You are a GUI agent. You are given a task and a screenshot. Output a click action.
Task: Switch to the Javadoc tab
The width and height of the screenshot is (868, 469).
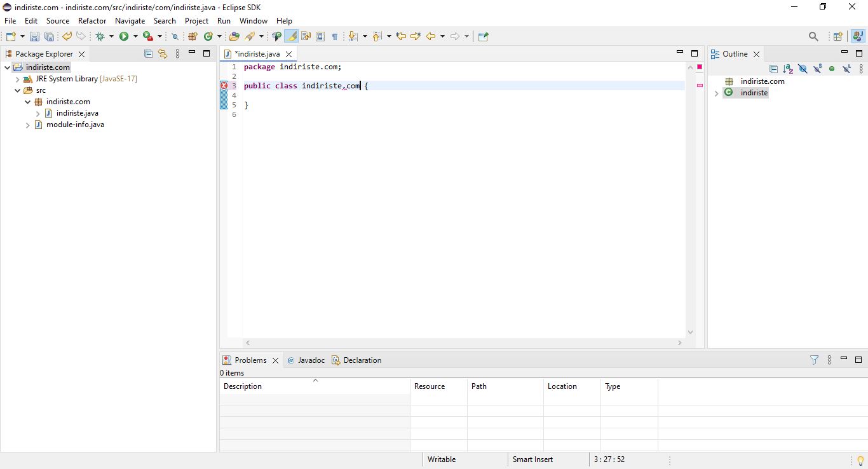pyautogui.click(x=306, y=360)
